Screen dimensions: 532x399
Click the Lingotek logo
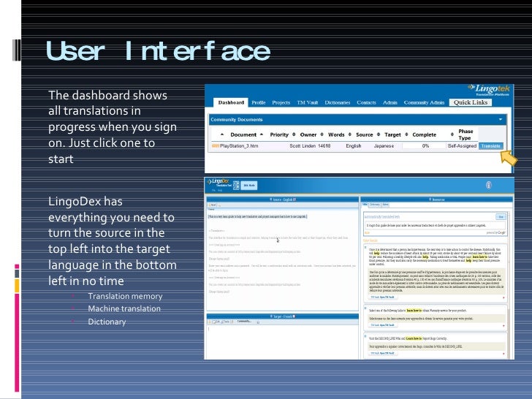tap(489, 90)
